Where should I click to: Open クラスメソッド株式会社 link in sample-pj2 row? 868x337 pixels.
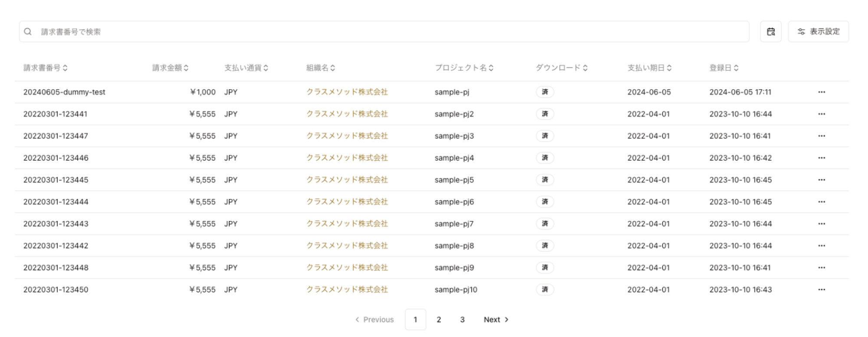tap(347, 114)
